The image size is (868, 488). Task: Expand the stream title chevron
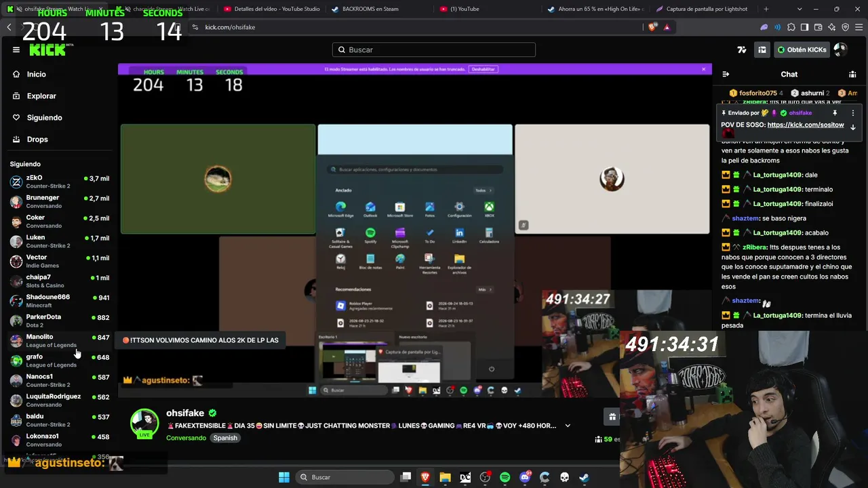tap(568, 426)
